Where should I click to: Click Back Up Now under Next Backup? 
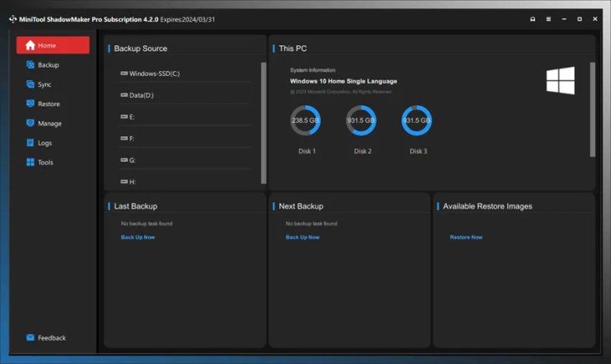pos(302,237)
